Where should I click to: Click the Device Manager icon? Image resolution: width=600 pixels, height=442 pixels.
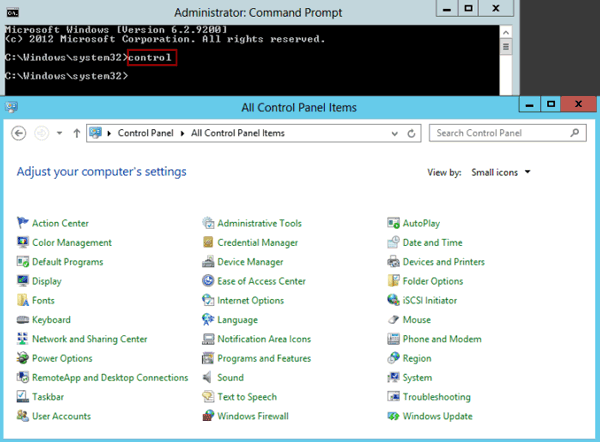pos(208,261)
